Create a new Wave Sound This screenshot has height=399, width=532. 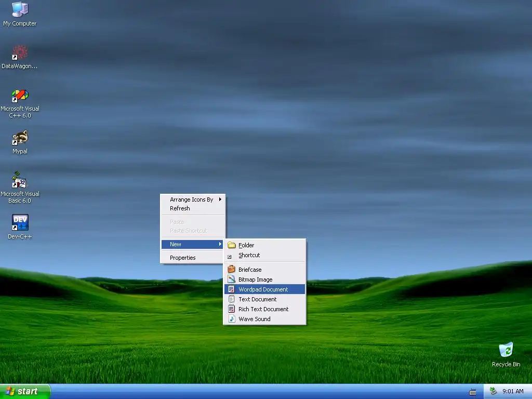(x=264, y=318)
